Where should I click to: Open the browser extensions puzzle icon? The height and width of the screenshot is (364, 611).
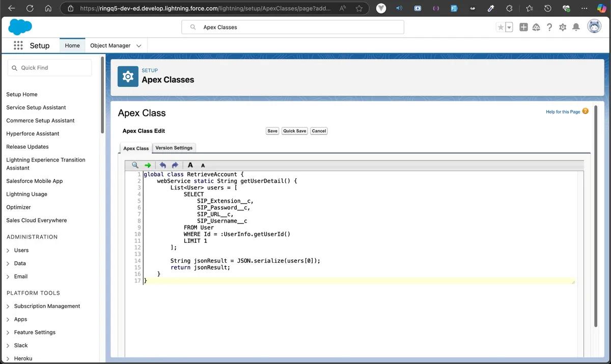tap(509, 8)
